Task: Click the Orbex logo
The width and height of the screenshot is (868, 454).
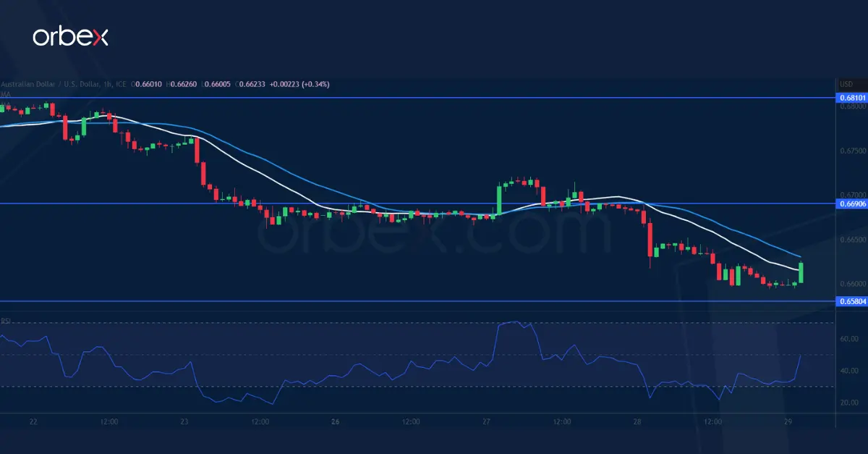Action: [70, 37]
